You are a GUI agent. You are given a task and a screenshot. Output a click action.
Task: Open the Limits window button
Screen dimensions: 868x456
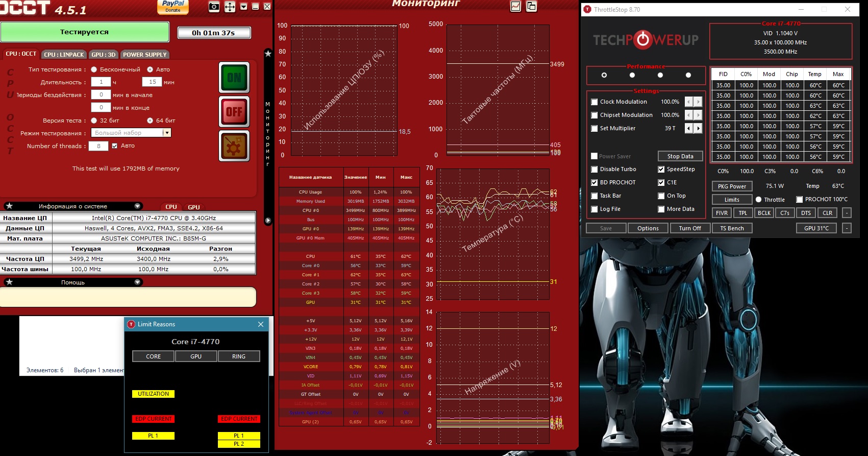point(732,200)
